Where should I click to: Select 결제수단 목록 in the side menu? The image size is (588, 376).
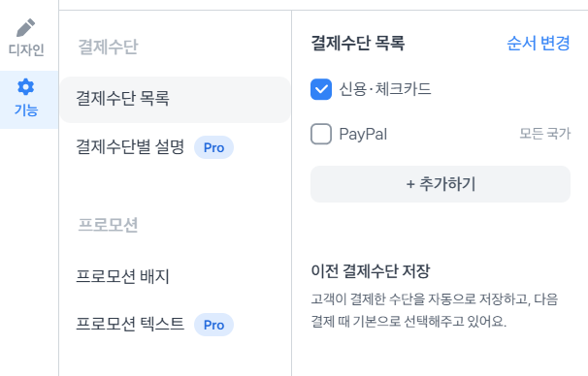click(x=175, y=99)
